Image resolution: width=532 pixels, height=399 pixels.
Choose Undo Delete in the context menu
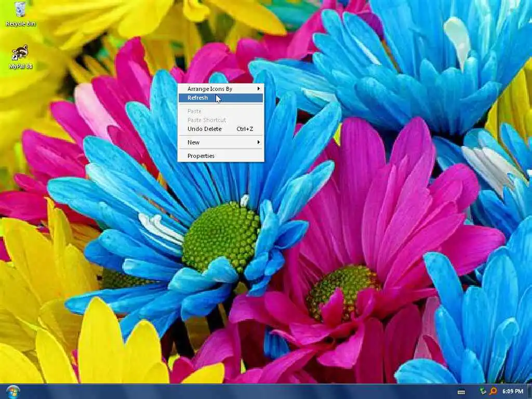(220, 129)
